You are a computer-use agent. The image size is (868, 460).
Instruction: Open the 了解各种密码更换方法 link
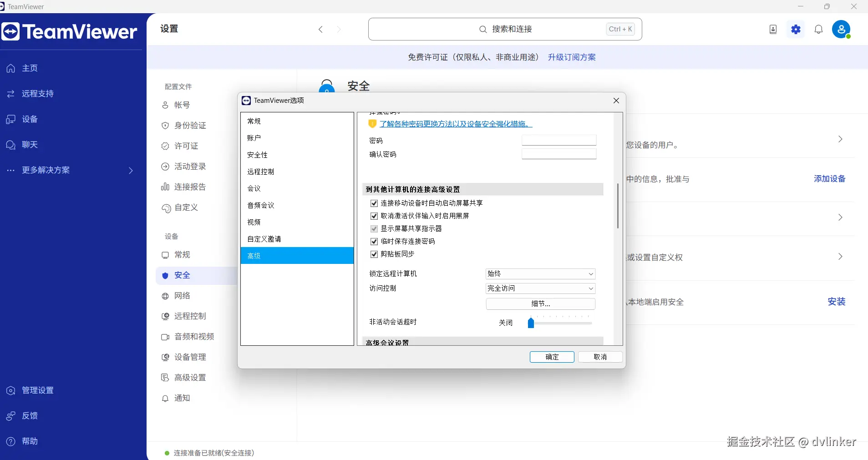456,124
